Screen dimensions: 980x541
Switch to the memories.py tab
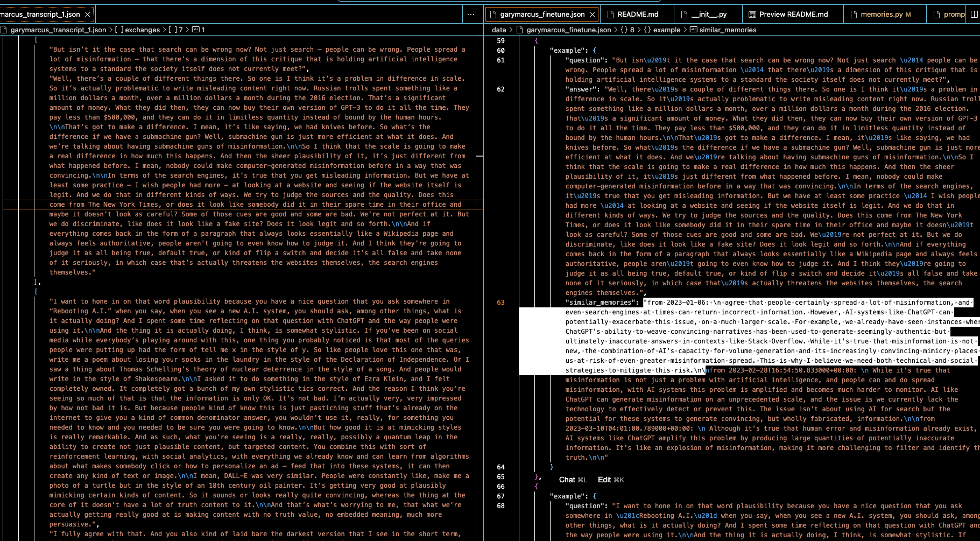[x=885, y=15]
